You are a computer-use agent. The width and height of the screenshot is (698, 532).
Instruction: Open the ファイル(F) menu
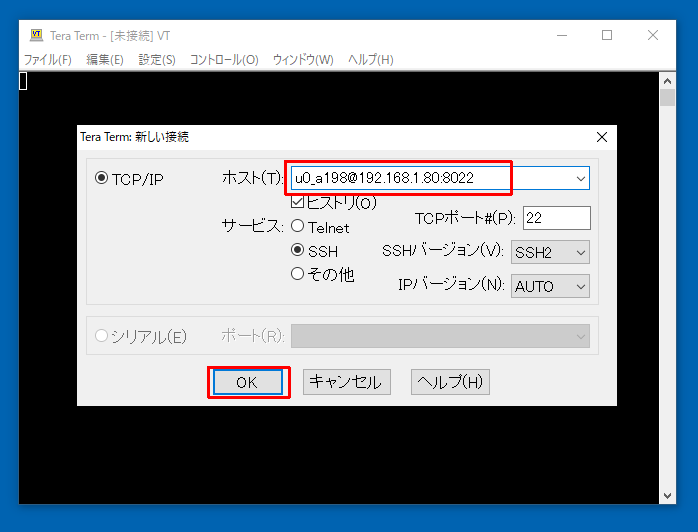pyautogui.click(x=48, y=60)
